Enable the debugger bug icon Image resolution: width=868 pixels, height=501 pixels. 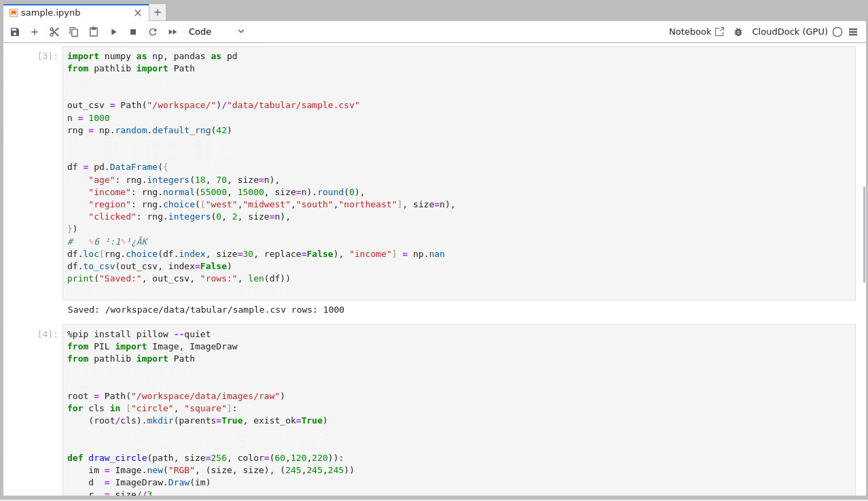pyautogui.click(x=738, y=32)
